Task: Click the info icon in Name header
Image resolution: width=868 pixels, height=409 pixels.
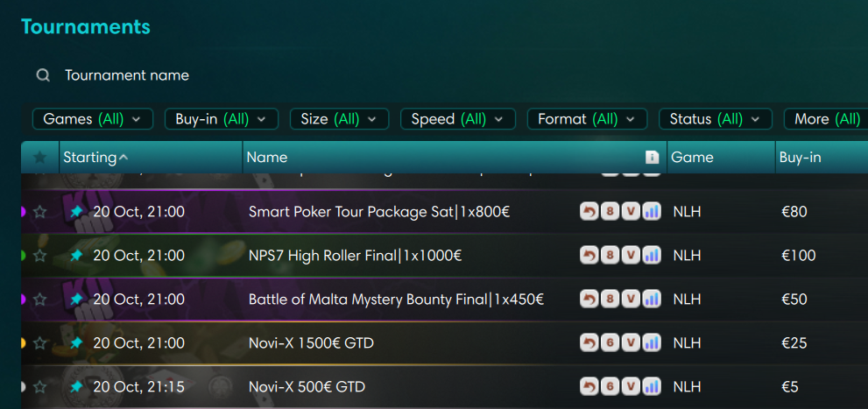Action: click(652, 158)
